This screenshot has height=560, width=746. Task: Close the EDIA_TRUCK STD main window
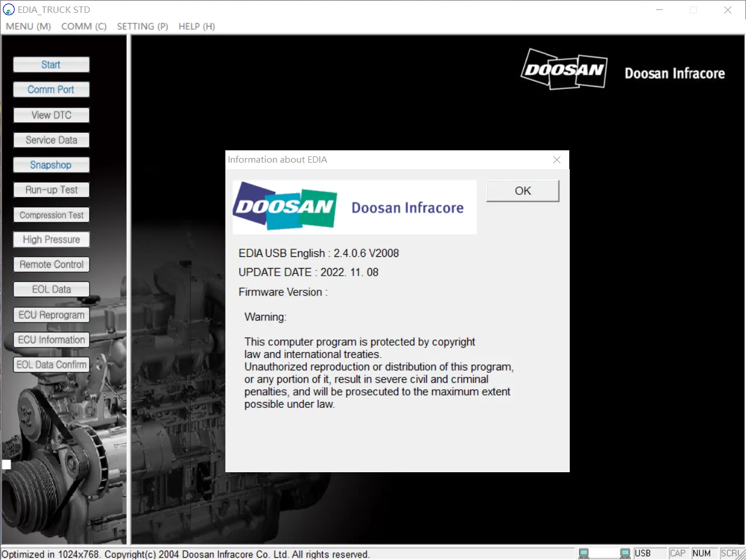pyautogui.click(x=728, y=10)
